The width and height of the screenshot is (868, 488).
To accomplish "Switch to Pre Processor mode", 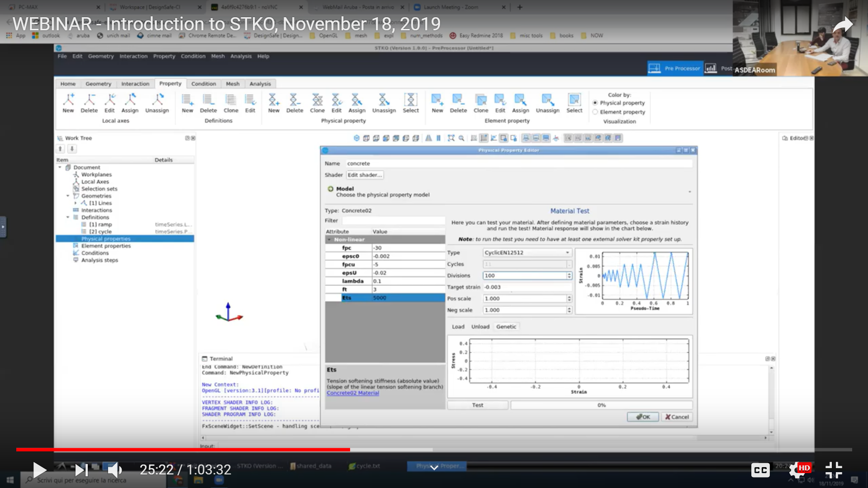I will [675, 68].
